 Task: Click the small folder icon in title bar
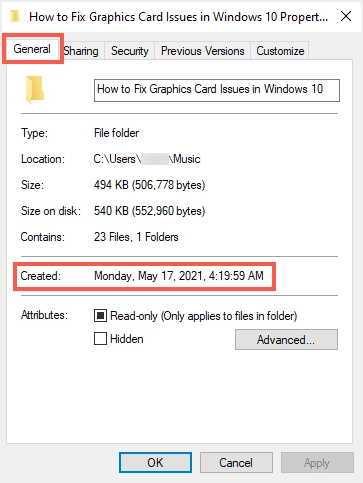coord(15,16)
